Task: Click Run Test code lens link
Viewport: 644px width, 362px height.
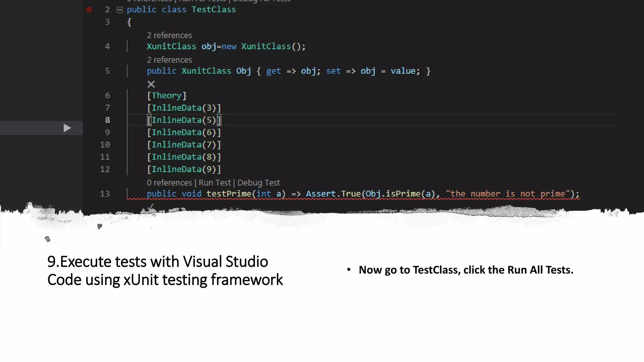Action: tap(214, 183)
